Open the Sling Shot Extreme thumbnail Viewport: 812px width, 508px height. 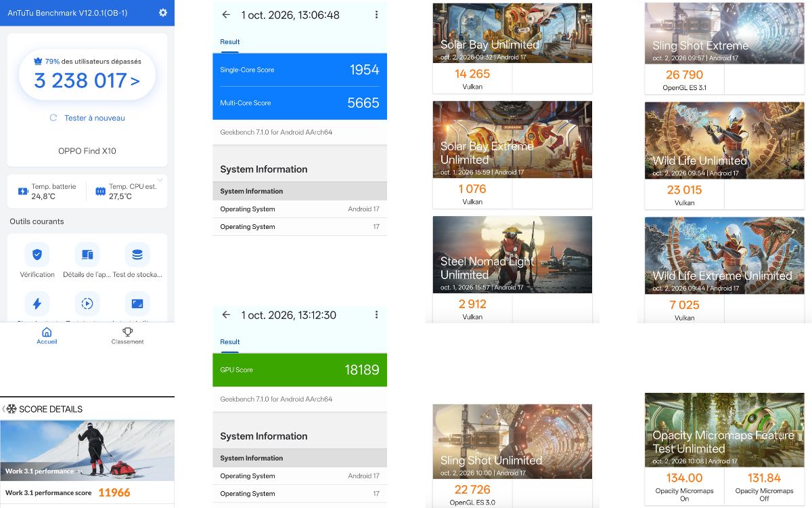tap(725, 33)
